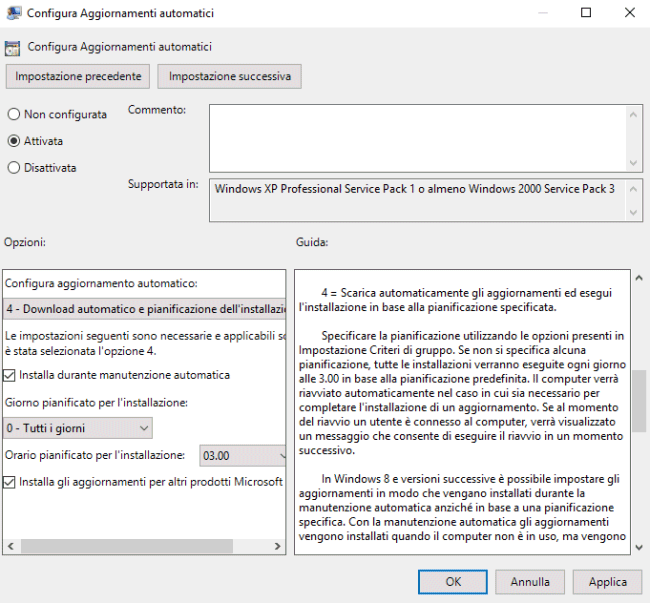Select the Non configurata radio button
Viewport: 650px width, 603px height.
click(14, 114)
